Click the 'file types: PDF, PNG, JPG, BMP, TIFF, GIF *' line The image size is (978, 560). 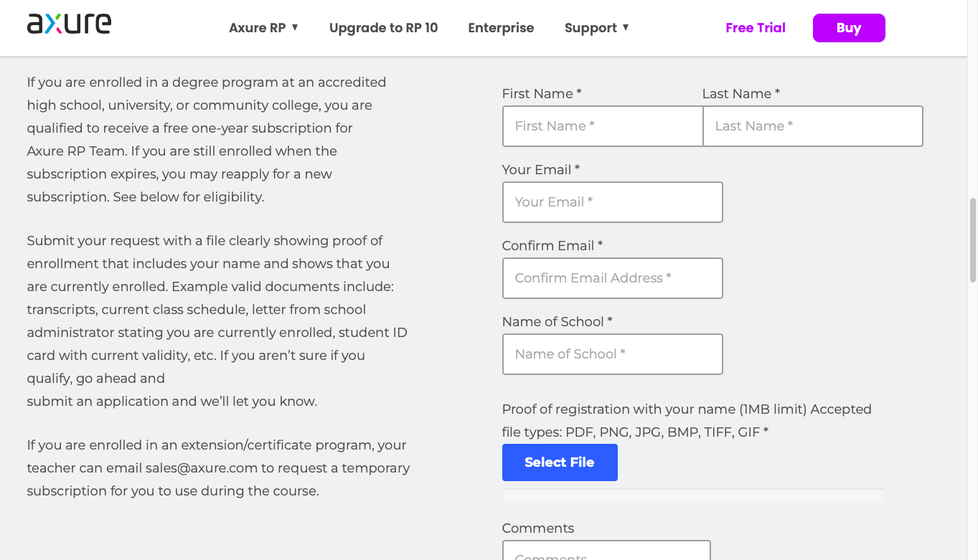(635, 432)
